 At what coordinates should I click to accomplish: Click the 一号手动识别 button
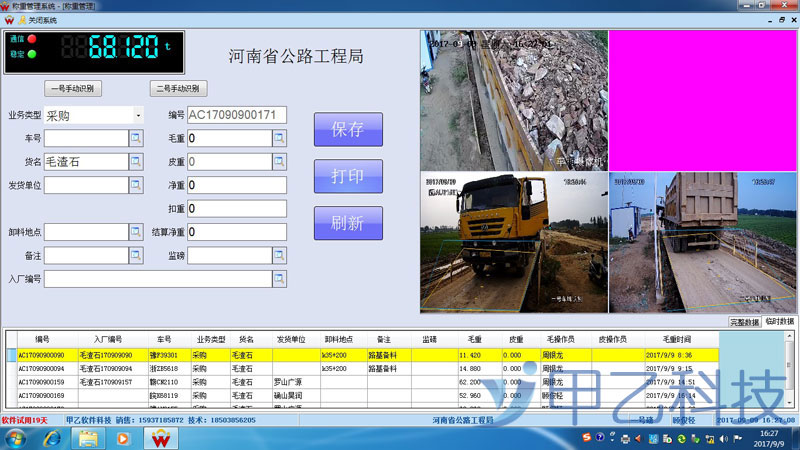73,88
